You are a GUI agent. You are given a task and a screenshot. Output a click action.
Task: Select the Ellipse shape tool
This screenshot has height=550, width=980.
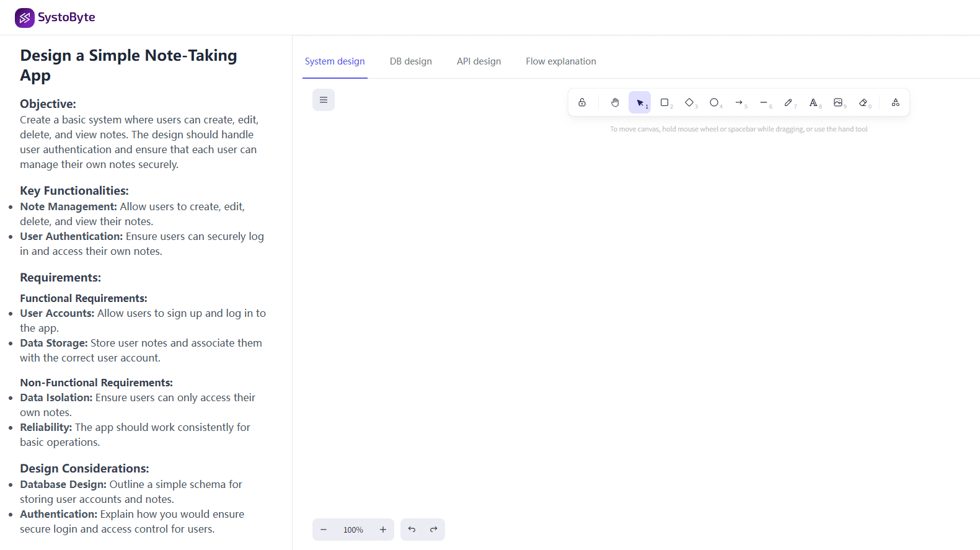point(714,102)
